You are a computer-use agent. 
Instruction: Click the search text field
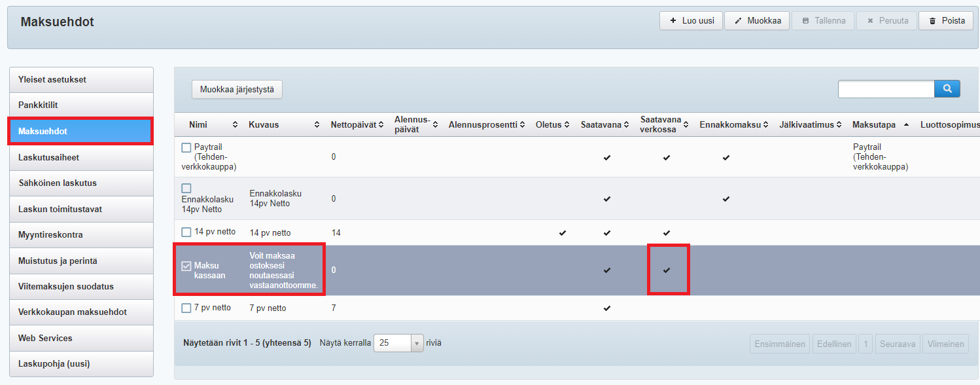[x=886, y=89]
